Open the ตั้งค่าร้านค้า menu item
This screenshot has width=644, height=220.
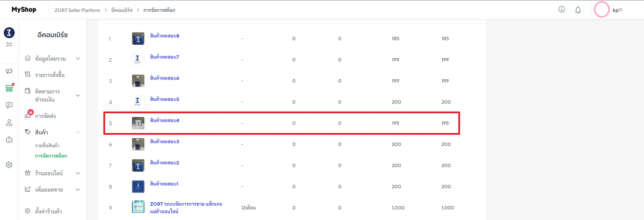[x=48, y=211]
